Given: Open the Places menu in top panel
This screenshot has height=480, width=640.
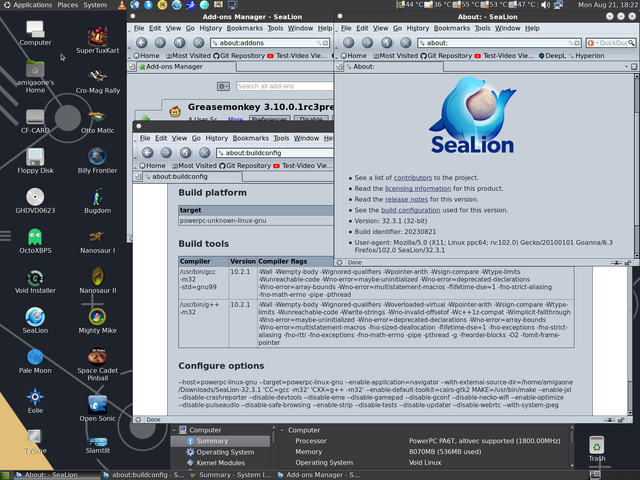Looking at the screenshot, I should (67, 5).
